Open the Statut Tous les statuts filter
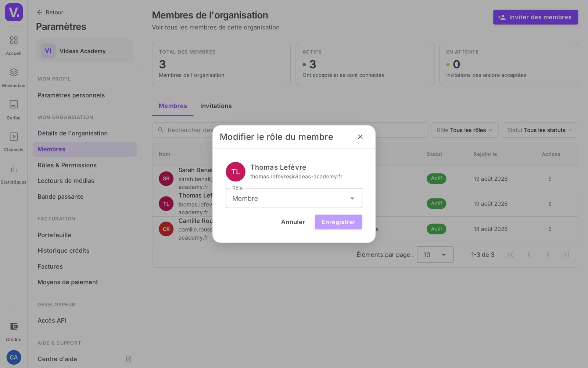The width and height of the screenshot is (588, 368). pos(540,130)
